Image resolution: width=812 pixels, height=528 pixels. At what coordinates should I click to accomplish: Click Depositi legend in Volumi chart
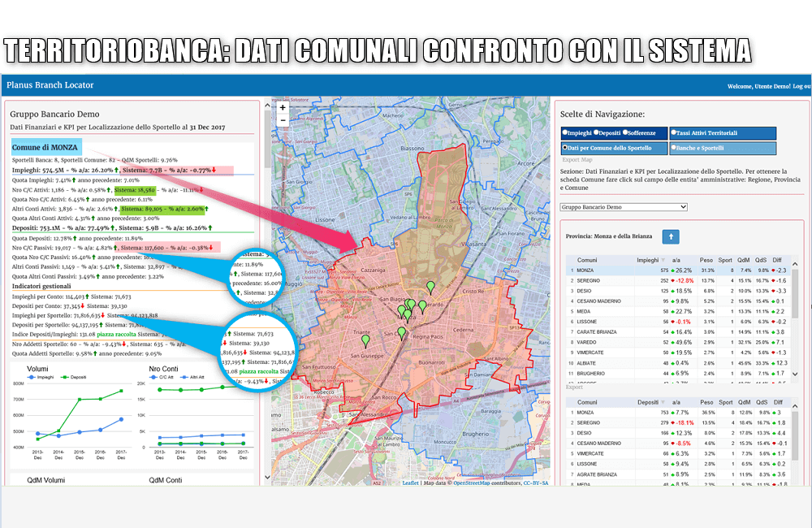tap(74, 377)
